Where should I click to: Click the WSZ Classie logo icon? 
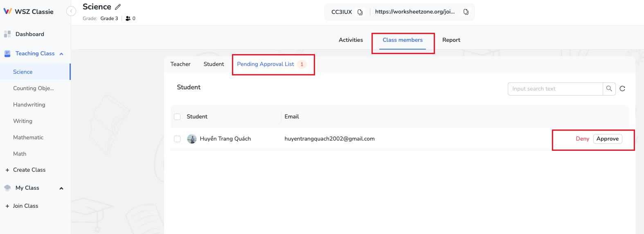point(8,11)
